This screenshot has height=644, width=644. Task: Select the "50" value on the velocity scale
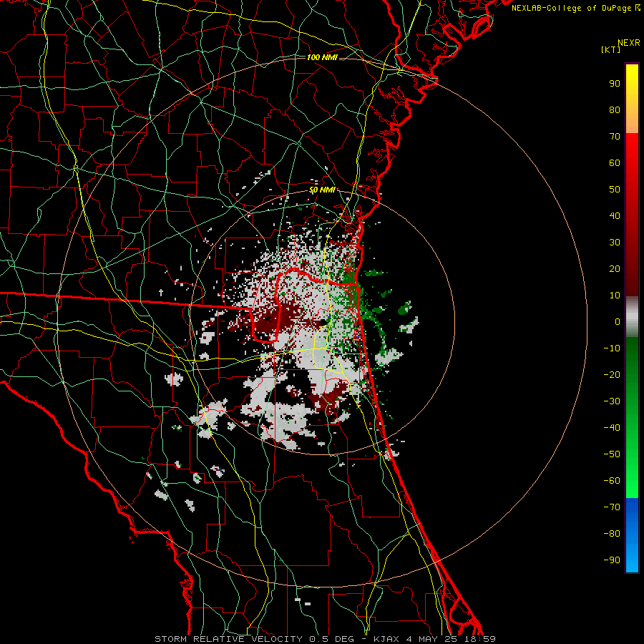[x=615, y=190]
